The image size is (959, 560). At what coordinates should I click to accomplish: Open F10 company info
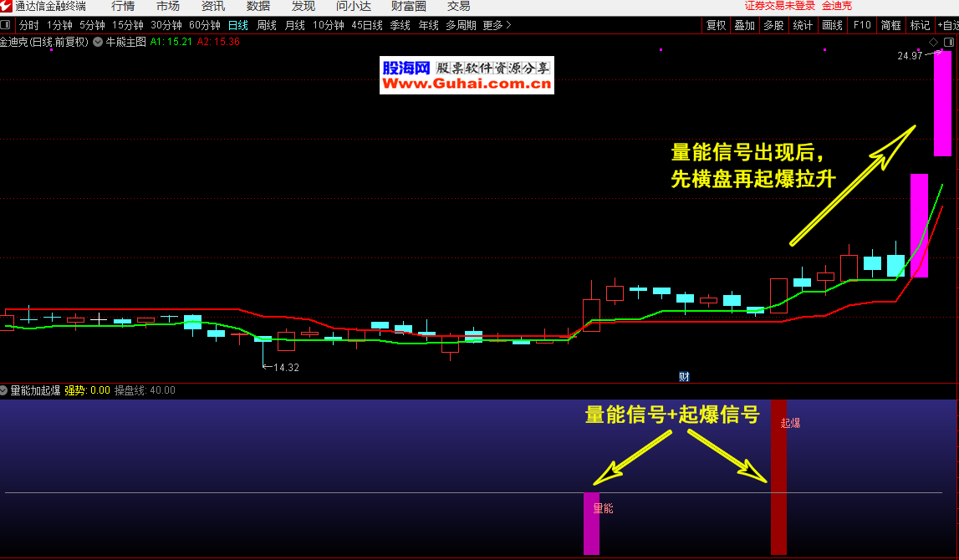[862, 25]
